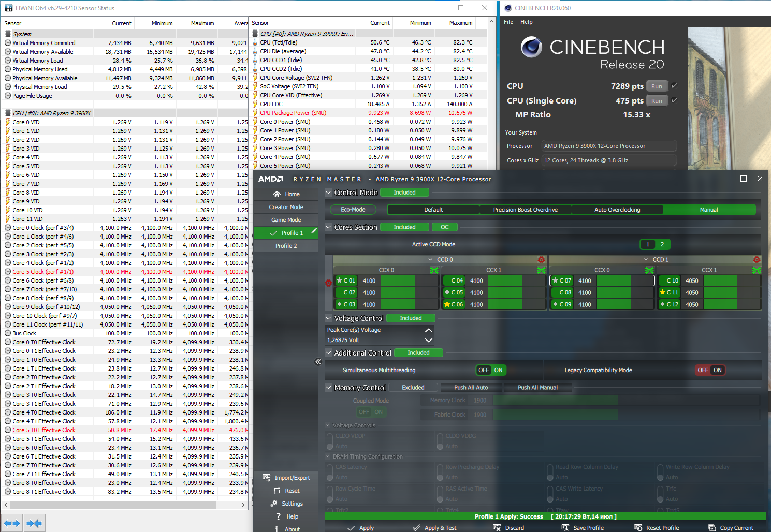The height and width of the screenshot is (532, 771).
Task: Select the Auto Overclocking mode tab
Action: coord(617,210)
